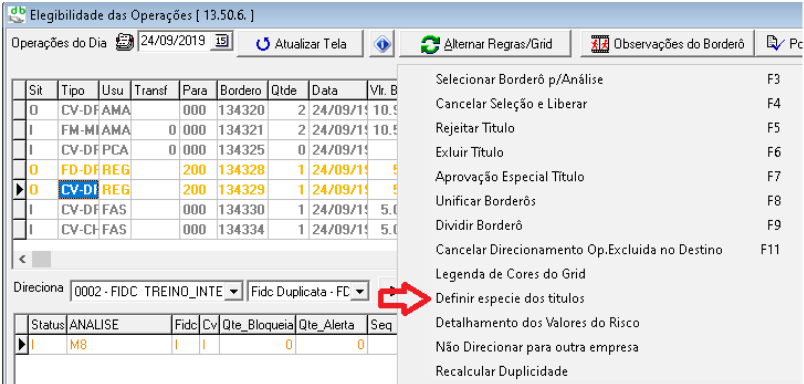Click the Qtde column header

click(x=288, y=90)
